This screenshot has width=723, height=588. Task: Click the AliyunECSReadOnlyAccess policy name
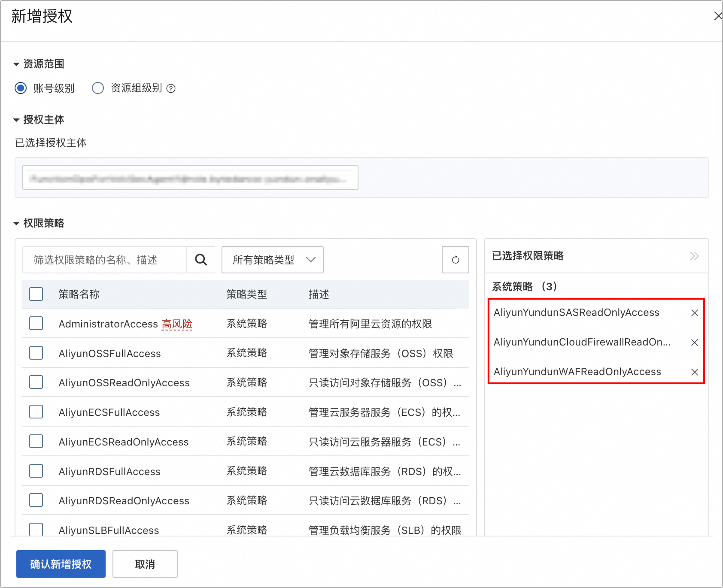point(124,442)
